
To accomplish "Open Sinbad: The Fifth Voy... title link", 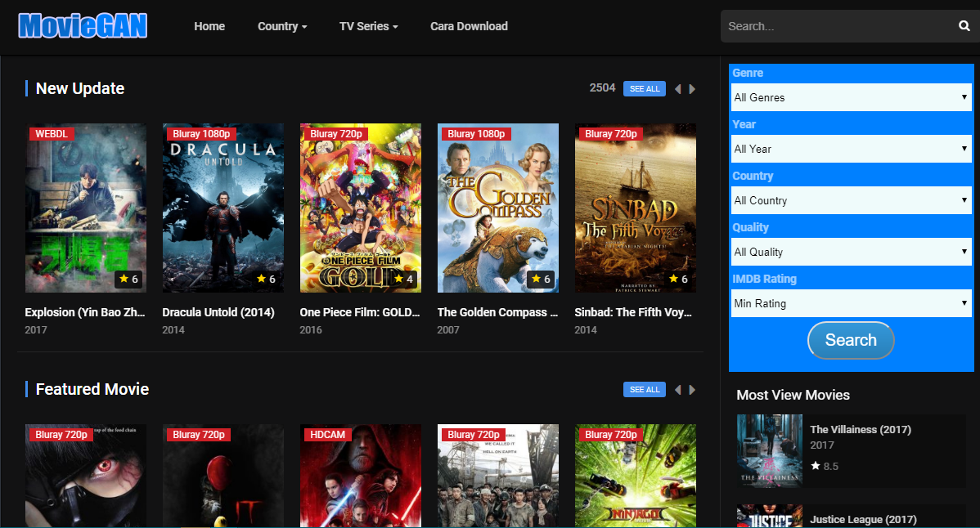I will click(633, 312).
